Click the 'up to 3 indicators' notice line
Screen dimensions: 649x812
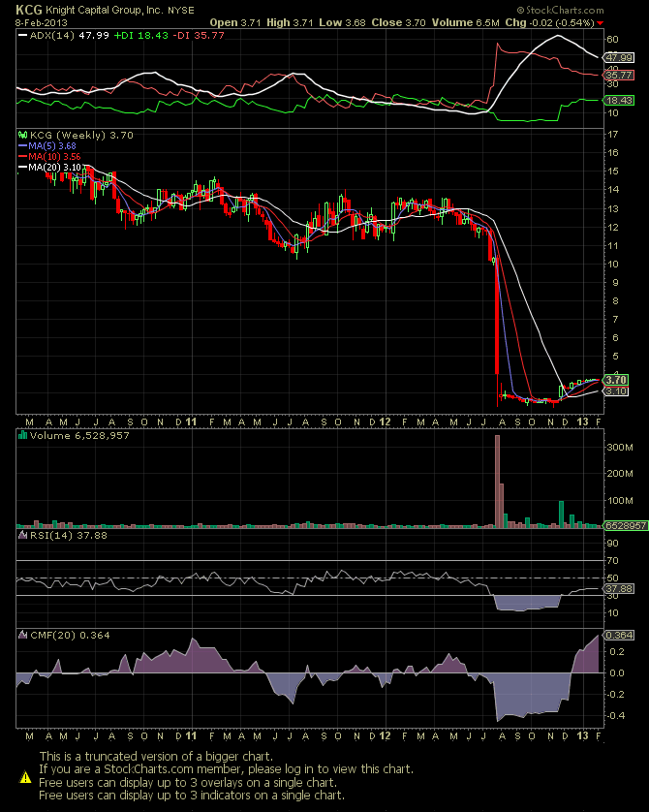point(192,795)
